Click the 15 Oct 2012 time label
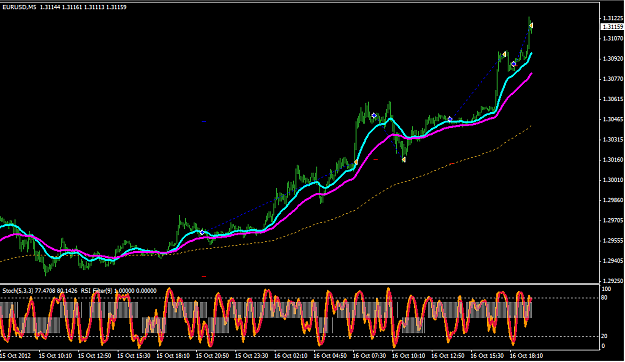This screenshot has height=362, width=625. coord(16,355)
